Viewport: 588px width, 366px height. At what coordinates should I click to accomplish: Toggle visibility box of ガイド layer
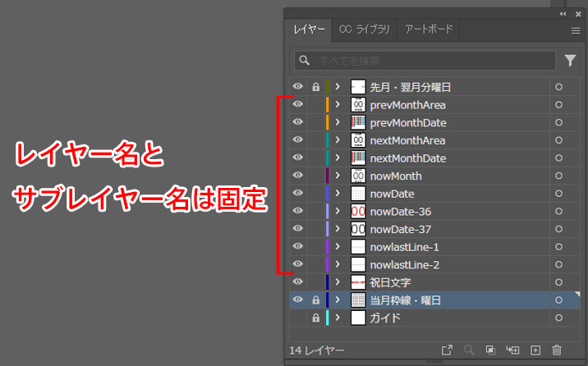tap(298, 318)
